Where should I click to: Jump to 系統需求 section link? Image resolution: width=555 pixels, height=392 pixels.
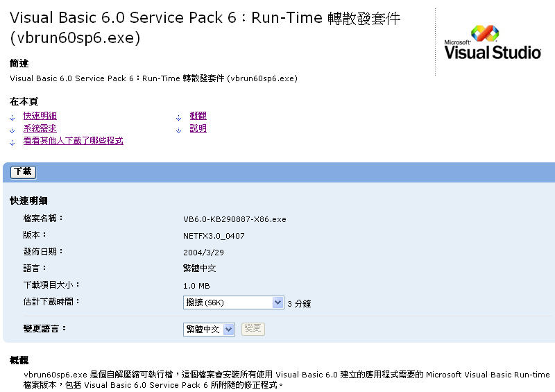click(40, 128)
